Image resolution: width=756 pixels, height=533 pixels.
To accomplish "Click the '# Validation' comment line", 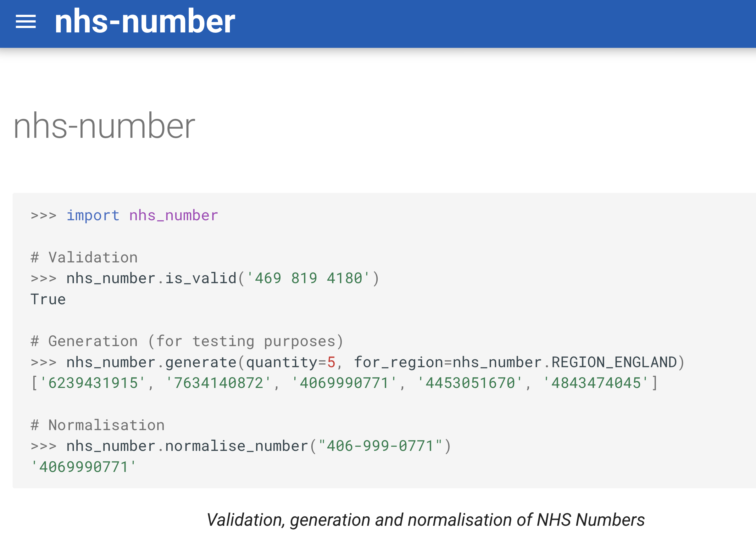I will [x=84, y=258].
